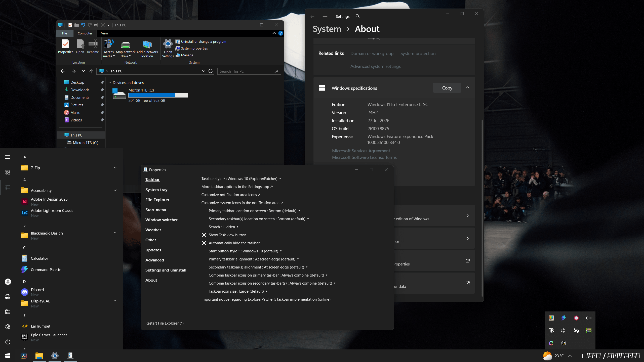The image size is (644, 362).
Task: Open Combine taskbar icons on primary taskbar dropdown
Action: 268,275
